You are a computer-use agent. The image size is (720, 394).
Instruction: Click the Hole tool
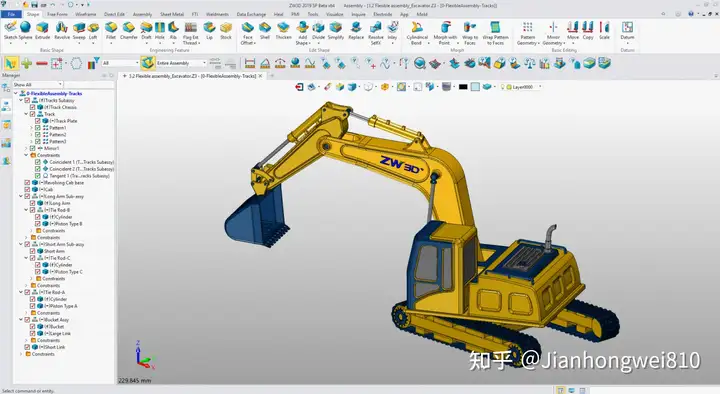point(159,30)
